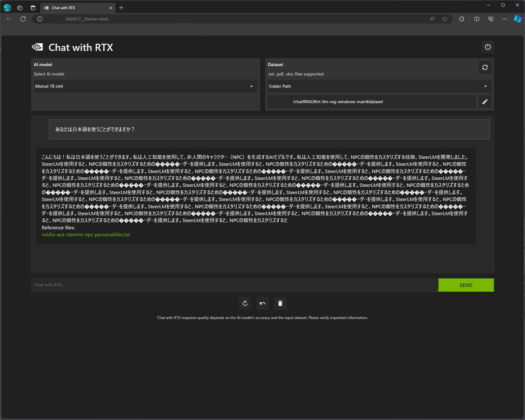525x420 pixels.
Task: Open the Copilot sidebar icon
Action: 518,19
